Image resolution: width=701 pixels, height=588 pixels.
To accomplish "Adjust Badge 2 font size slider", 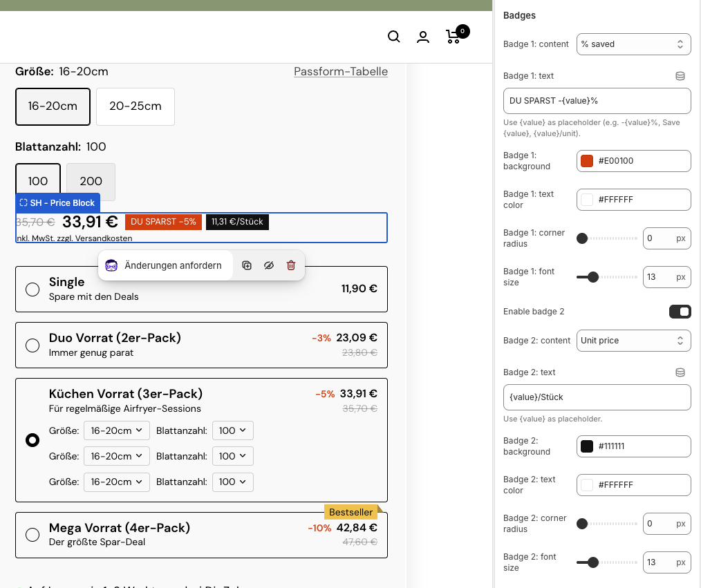I will pyautogui.click(x=607, y=562).
